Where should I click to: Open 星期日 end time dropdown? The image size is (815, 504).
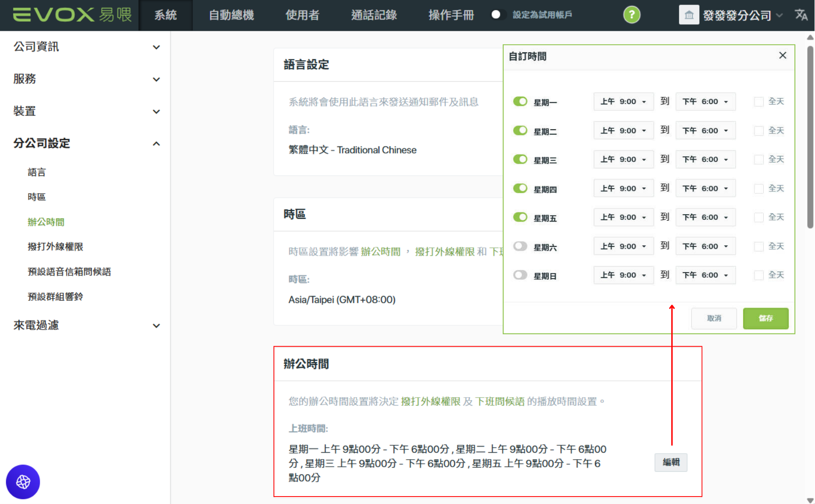click(706, 275)
